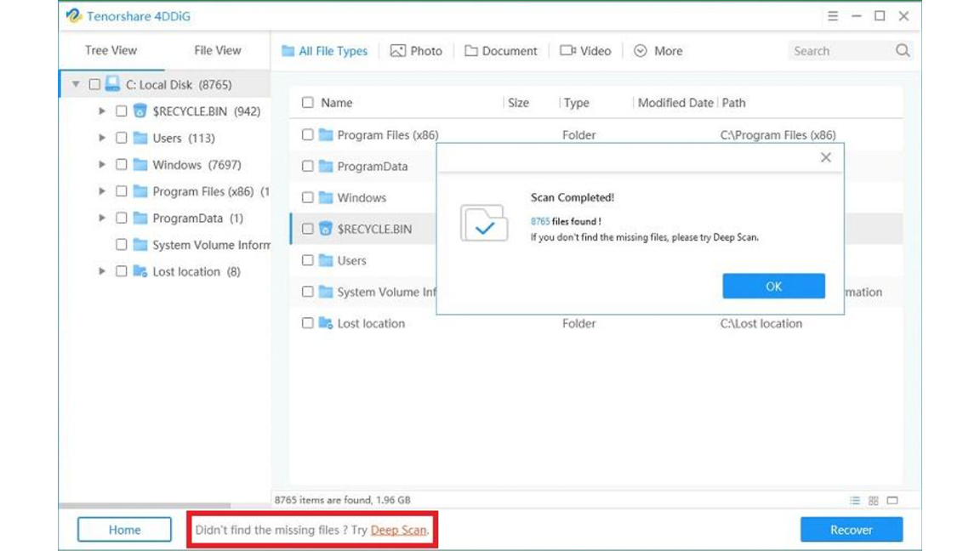Screen dimensions: 980x551
Task: Expand the $RECYCLE.BIN tree node
Action: (x=102, y=111)
